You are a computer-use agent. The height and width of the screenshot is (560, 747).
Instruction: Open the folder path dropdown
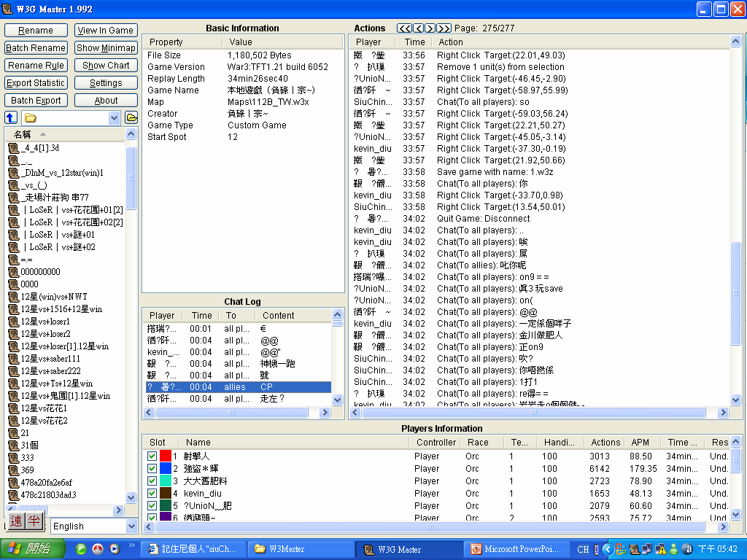click(x=114, y=117)
